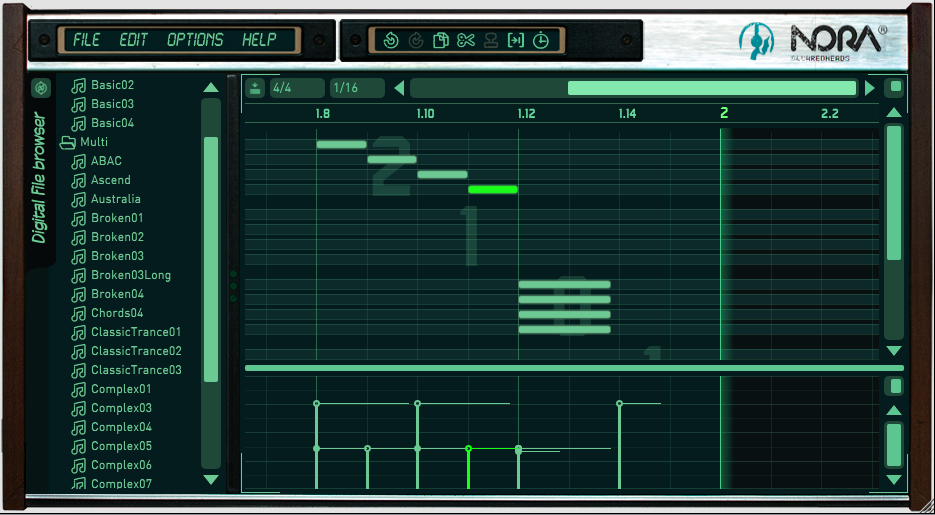Click the horizontal timeline scrollbar thumb
The image size is (935, 515).
[x=712, y=88]
